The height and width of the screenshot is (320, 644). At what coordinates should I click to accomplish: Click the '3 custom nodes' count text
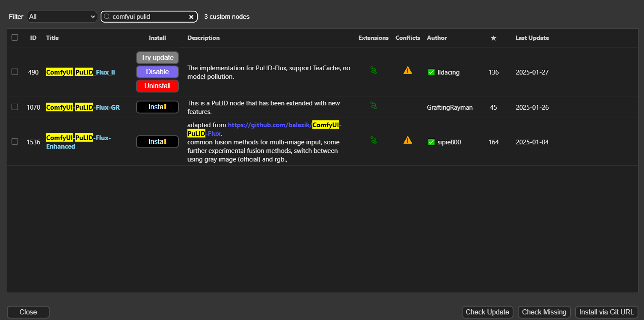click(x=227, y=17)
